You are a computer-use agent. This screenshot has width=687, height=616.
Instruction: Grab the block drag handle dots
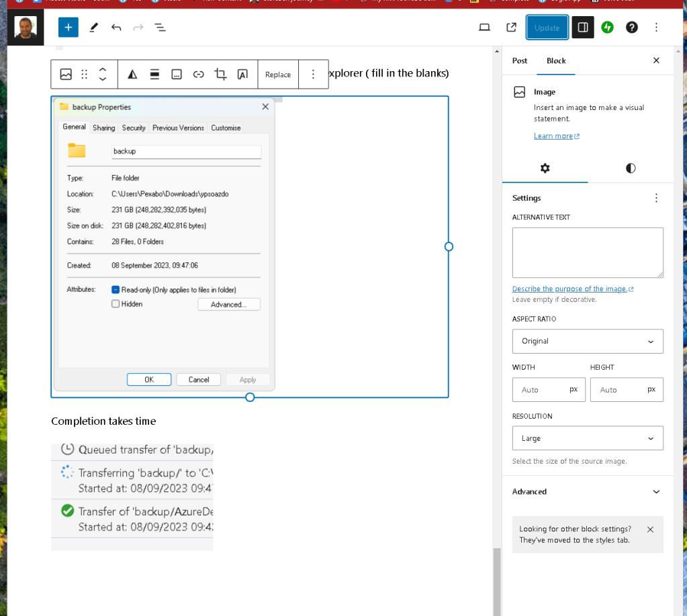(85, 74)
